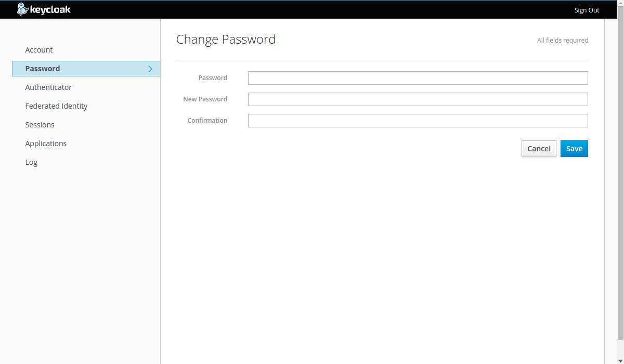Screen dimensions: 624x364
Task: Click the Keycloak logo
Action: pos(44,9)
